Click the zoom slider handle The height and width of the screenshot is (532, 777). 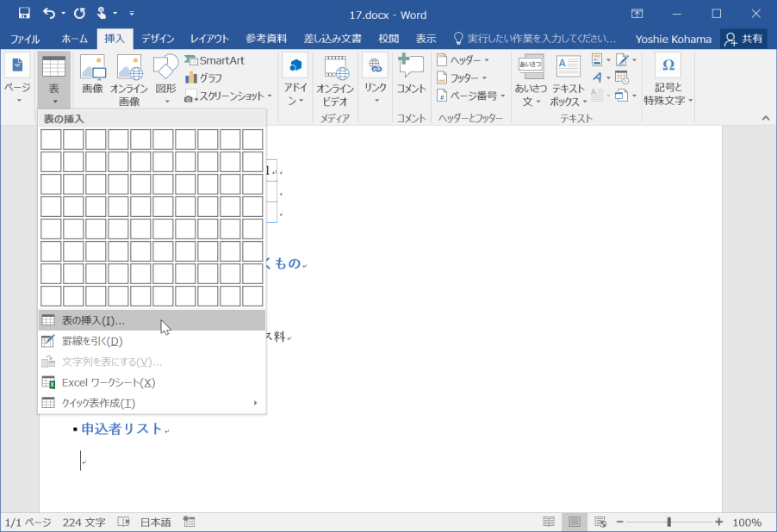pyautogui.click(x=668, y=522)
